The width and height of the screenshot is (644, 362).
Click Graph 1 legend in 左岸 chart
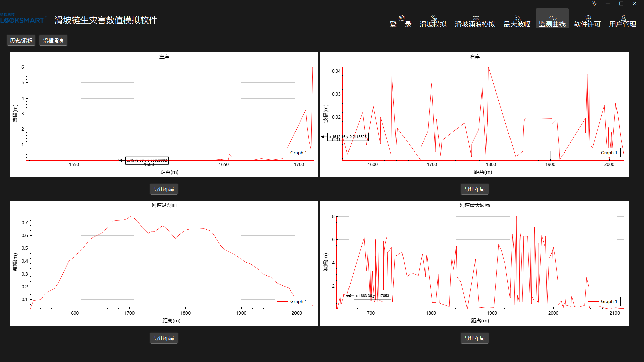[292, 153]
